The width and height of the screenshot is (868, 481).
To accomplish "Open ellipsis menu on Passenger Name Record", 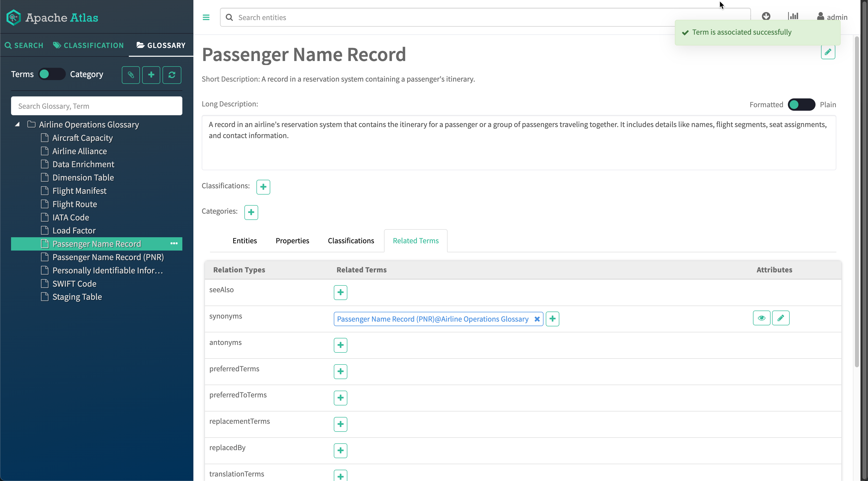I will pyautogui.click(x=174, y=244).
